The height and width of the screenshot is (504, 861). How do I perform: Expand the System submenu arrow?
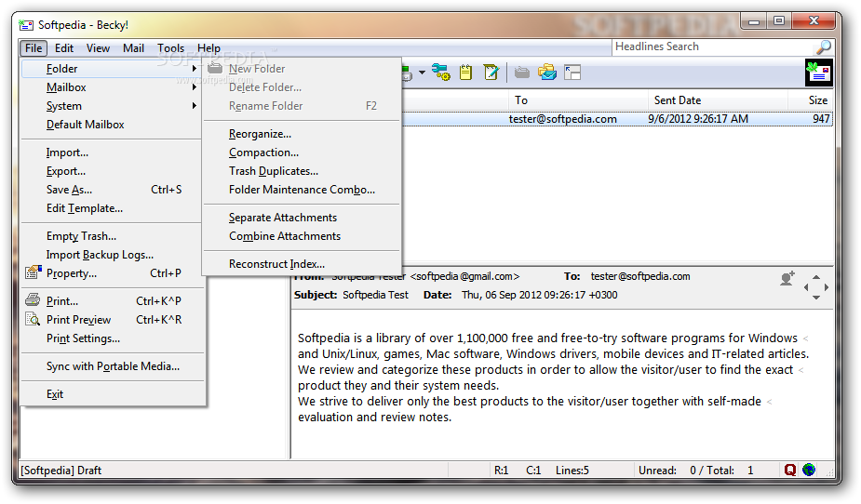[195, 106]
